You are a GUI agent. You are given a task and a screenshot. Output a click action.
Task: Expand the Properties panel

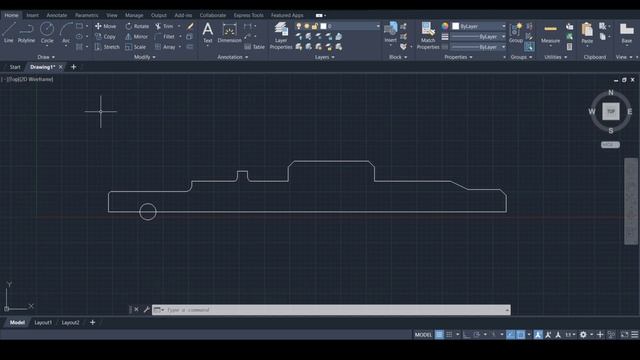[458, 57]
